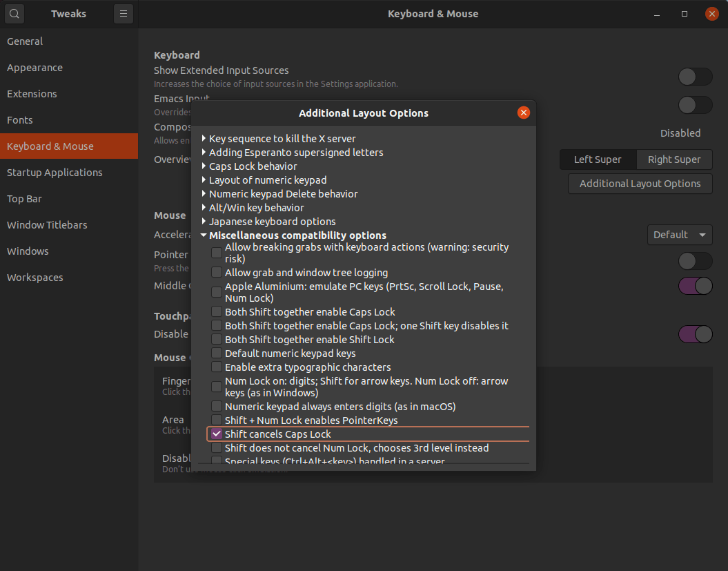Open the Appearance section in sidebar
This screenshot has height=571, width=728.
(x=35, y=68)
